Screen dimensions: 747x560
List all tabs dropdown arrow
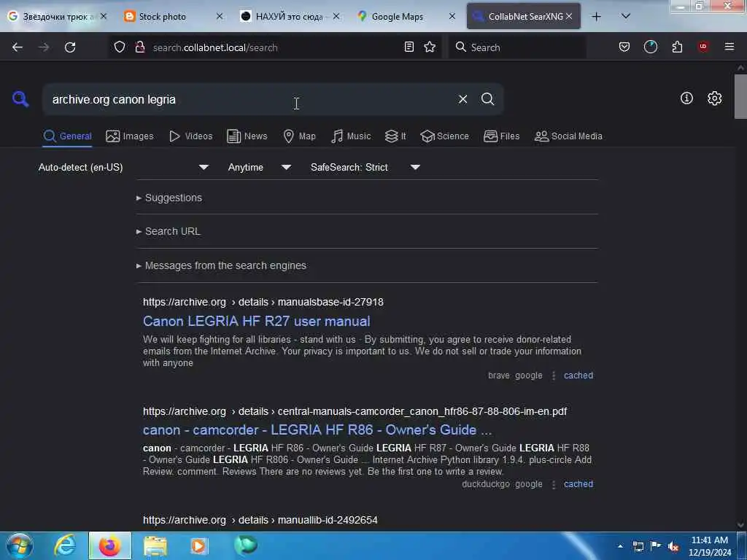coord(626,16)
